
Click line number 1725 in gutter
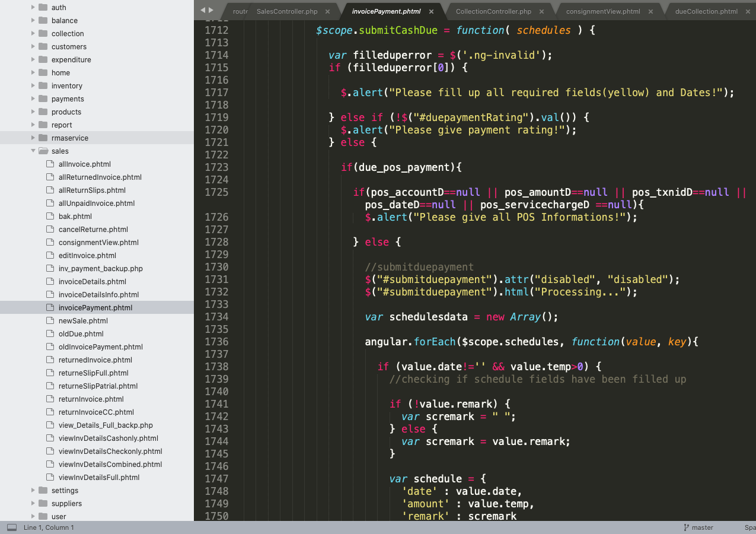[216, 192]
